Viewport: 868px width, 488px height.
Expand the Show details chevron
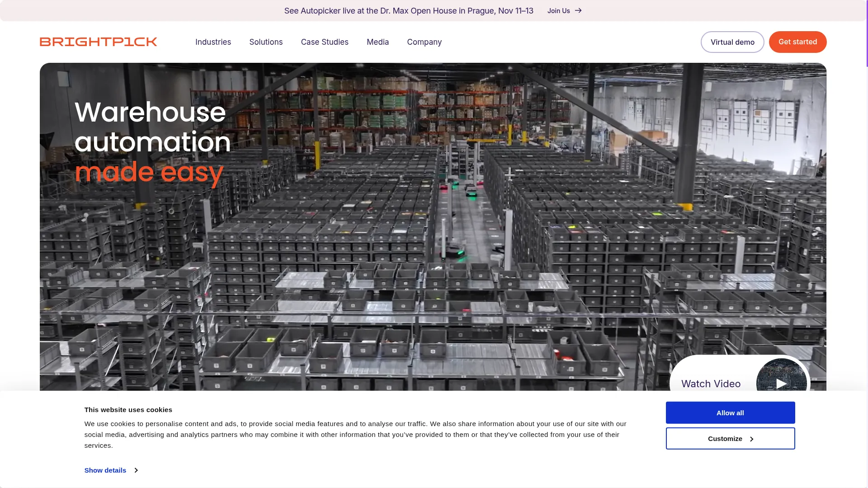click(136, 470)
